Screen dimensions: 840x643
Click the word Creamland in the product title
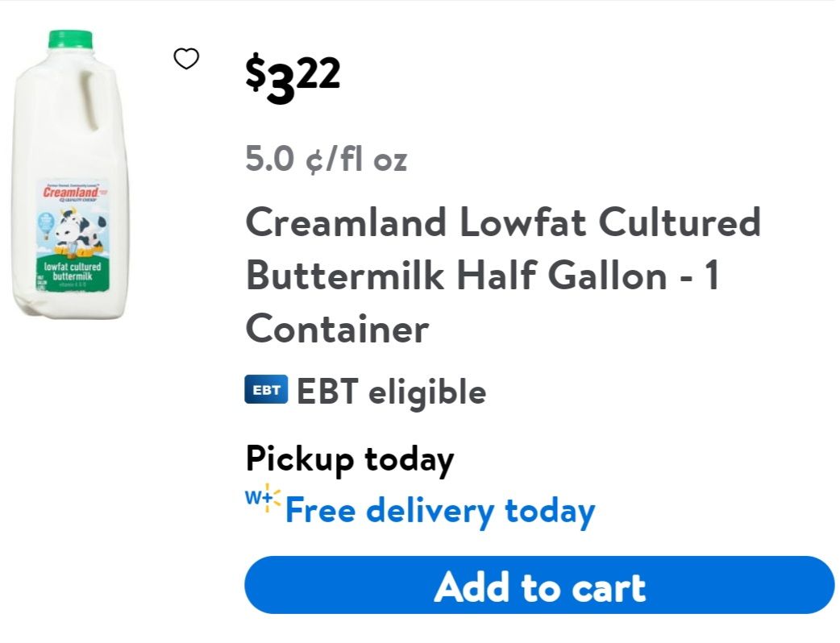tap(347, 222)
